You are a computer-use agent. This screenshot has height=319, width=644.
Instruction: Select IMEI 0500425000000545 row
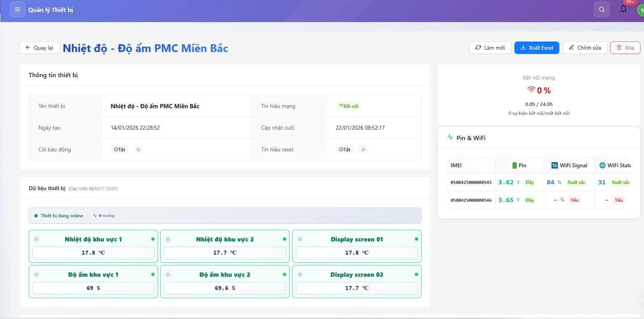click(x=471, y=182)
